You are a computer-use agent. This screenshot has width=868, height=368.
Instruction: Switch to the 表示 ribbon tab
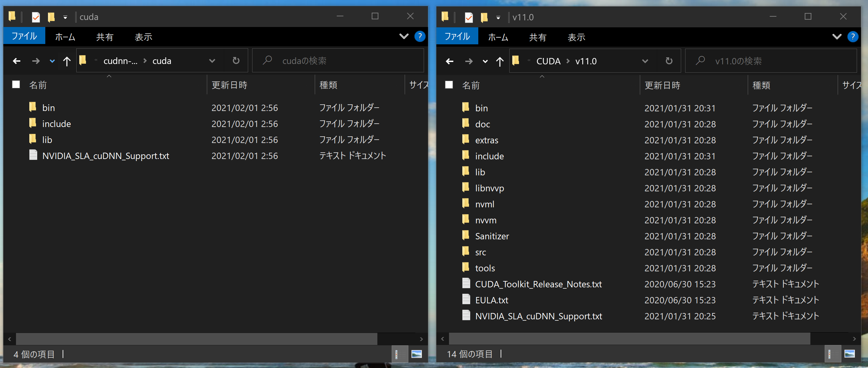(143, 37)
